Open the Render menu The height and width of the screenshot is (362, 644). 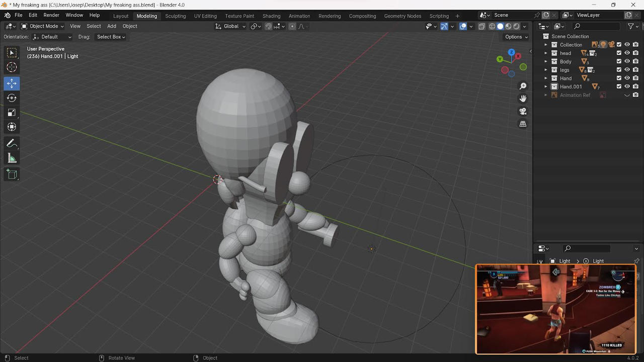(51, 16)
